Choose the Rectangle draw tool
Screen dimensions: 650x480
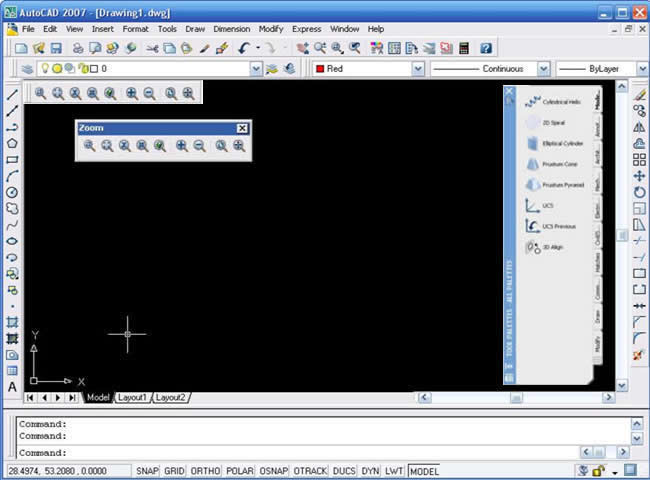12,160
